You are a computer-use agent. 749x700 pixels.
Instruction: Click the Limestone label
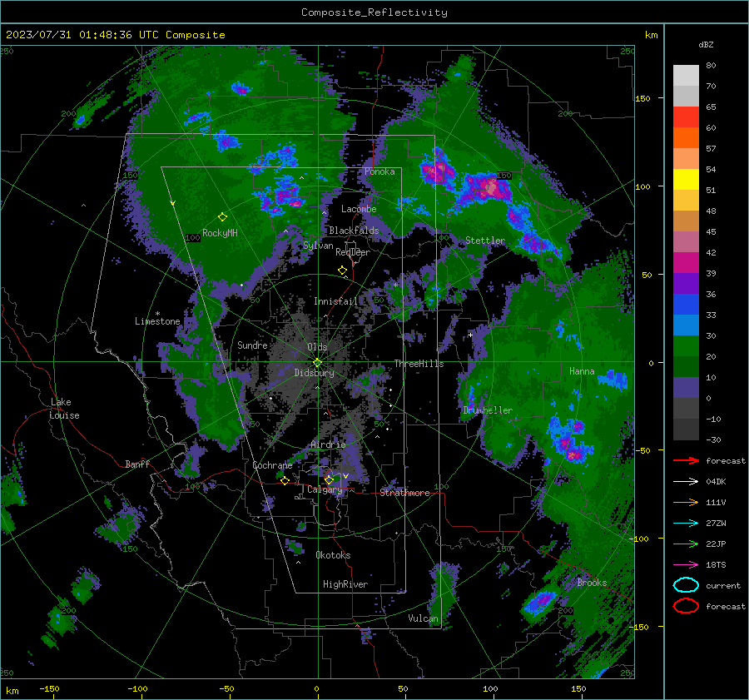click(x=157, y=321)
